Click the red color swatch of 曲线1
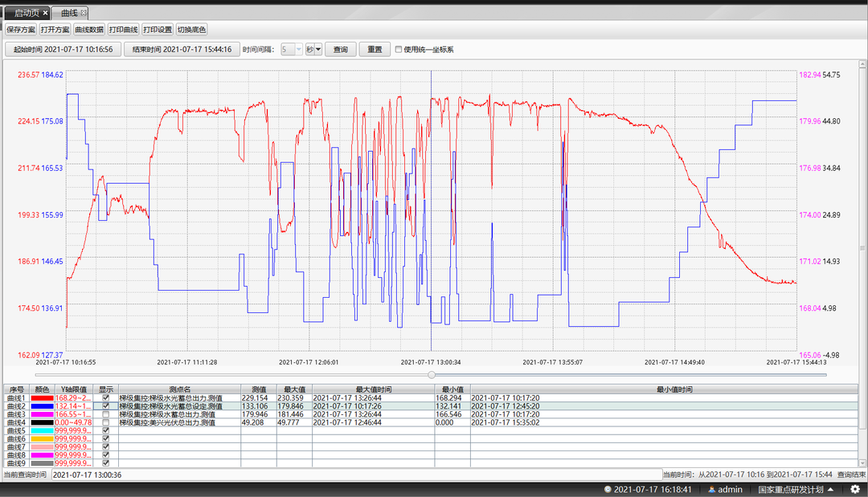The height and width of the screenshot is (497, 868). [x=42, y=398]
